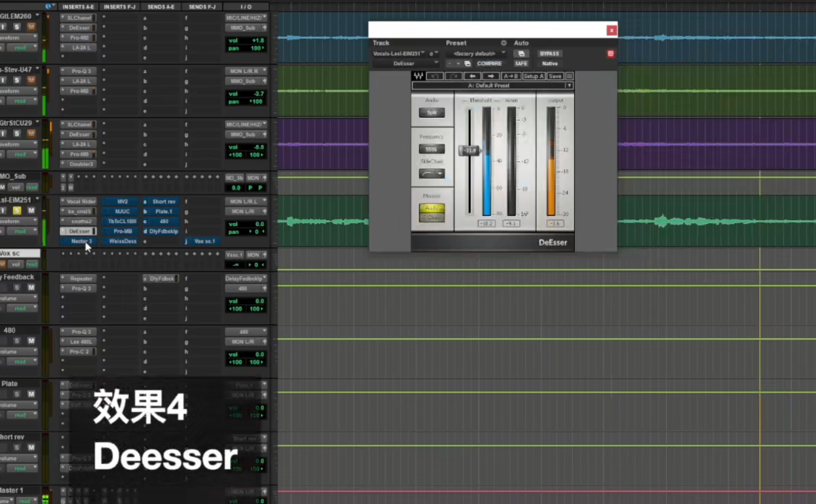
Task: Toggle solo on the EIM251 vocal track
Action: click(17, 211)
